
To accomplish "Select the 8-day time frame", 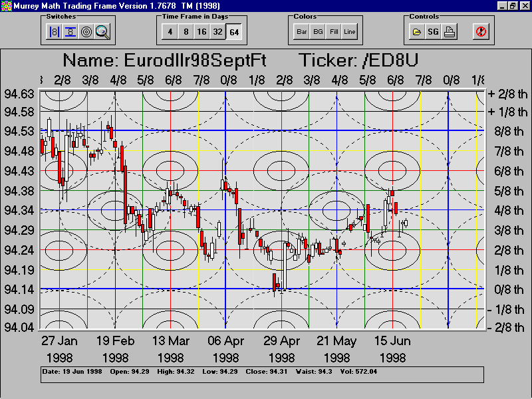I will click(x=186, y=31).
